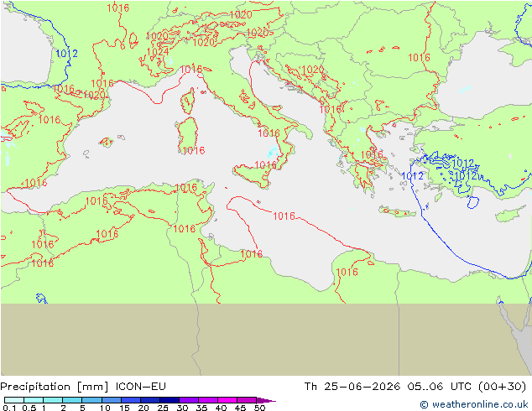Click the red '1024' isobar label over Alps

(158, 51)
